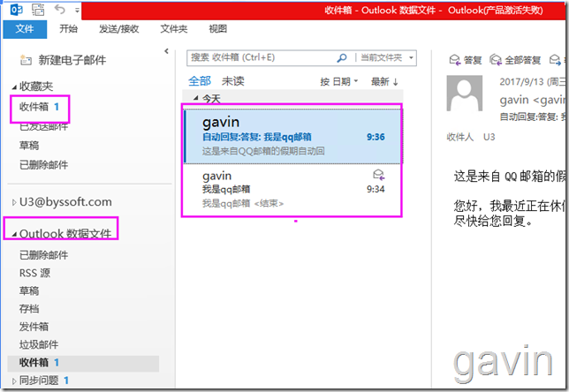Open the RSS 源 folder
This screenshot has height=392, width=569.
(x=34, y=273)
